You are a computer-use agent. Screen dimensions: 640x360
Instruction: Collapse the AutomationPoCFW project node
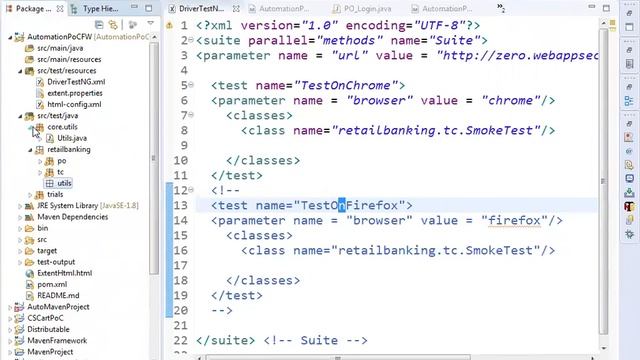coord(10,37)
